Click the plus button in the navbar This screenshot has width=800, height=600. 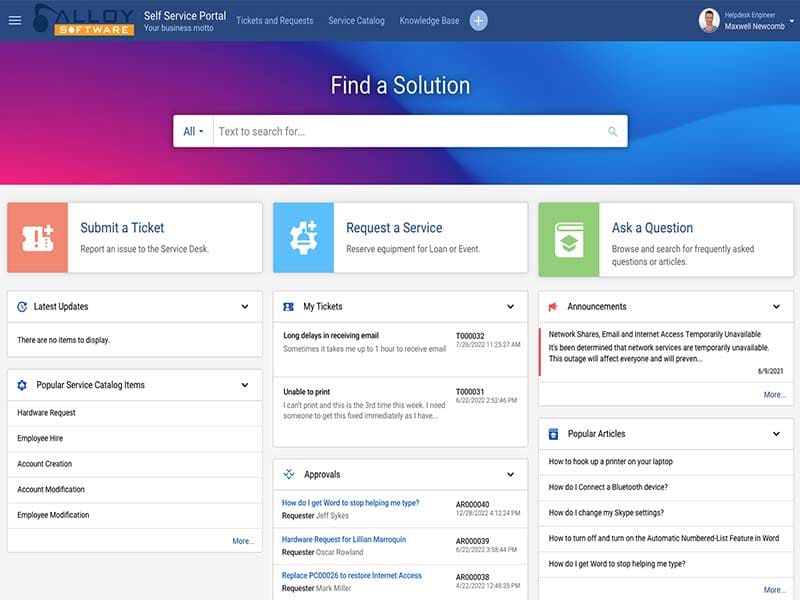(478, 20)
